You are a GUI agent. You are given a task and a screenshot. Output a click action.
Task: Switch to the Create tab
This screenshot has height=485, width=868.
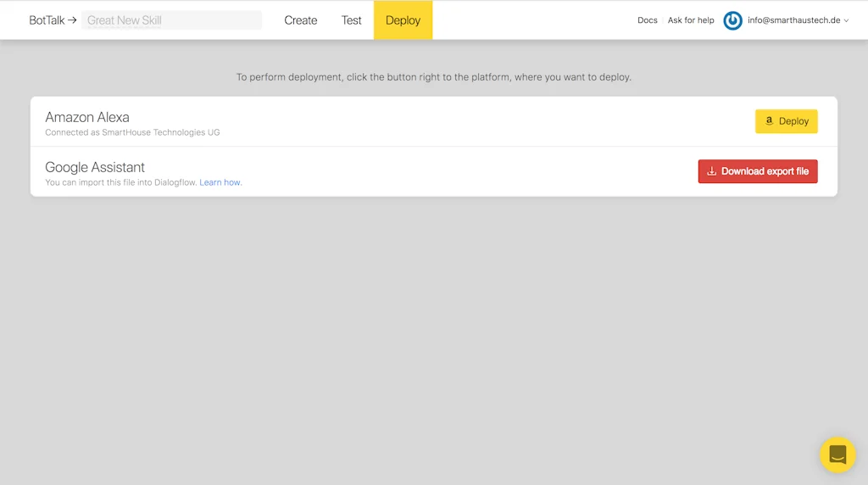click(301, 20)
